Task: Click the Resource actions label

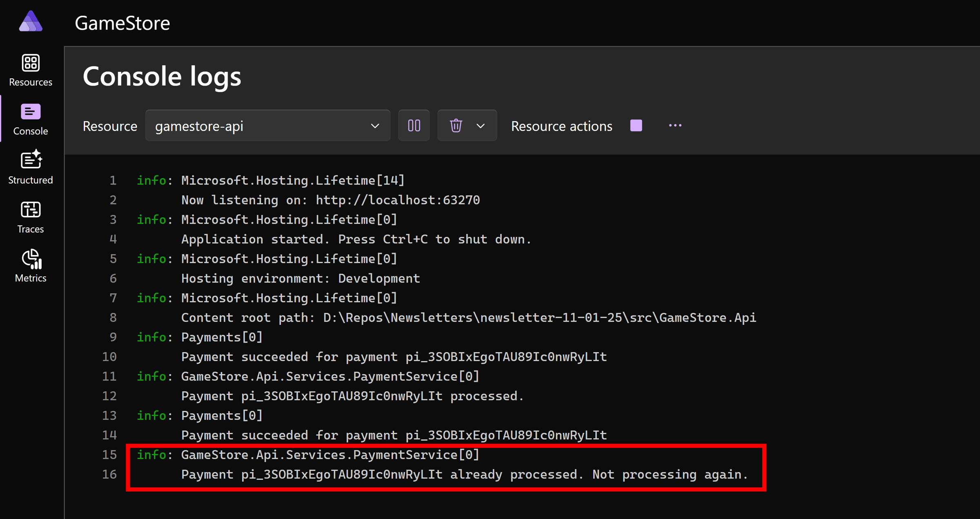Action: 561,126
